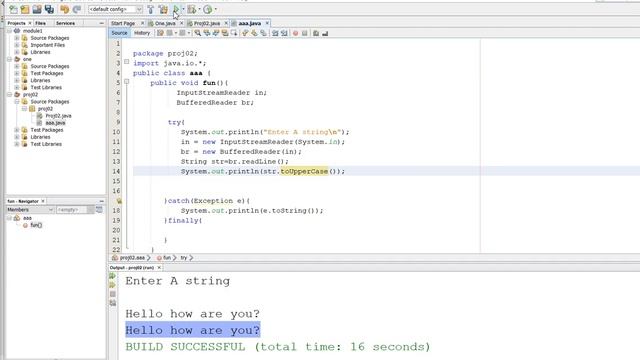The height and width of the screenshot is (360, 640).
Task: Expand Important Files under module1
Action: pyautogui.click(x=17, y=45)
